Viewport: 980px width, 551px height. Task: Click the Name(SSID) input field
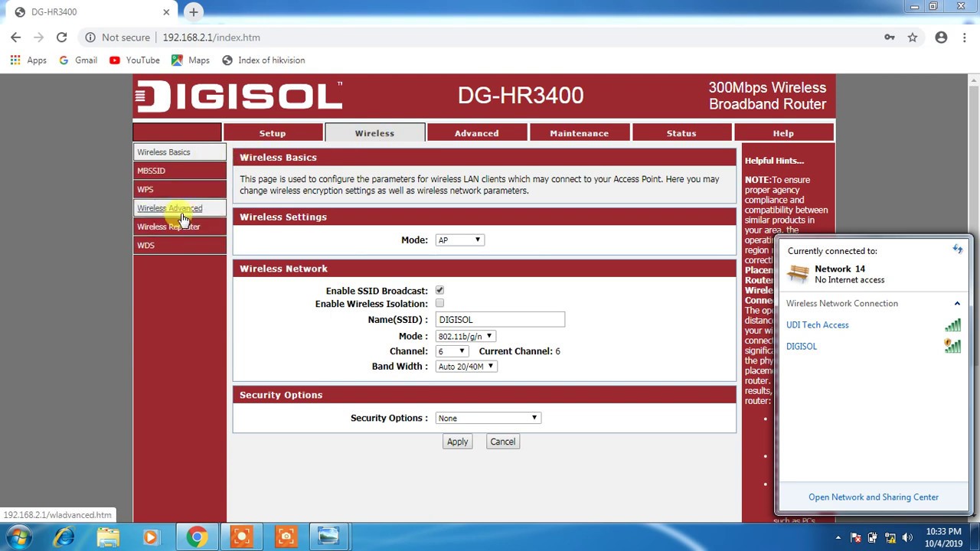tap(500, 320)
